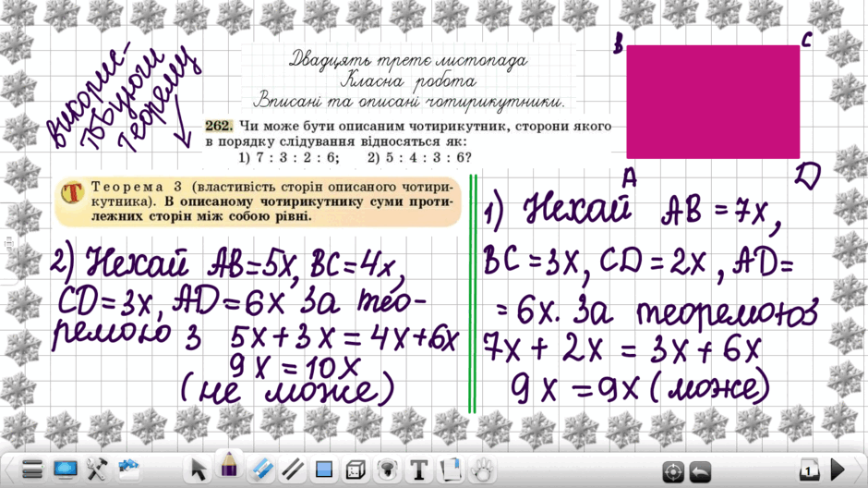Select the line drawing tool
This screenshot has width=868, height=488.
[293, 470]
